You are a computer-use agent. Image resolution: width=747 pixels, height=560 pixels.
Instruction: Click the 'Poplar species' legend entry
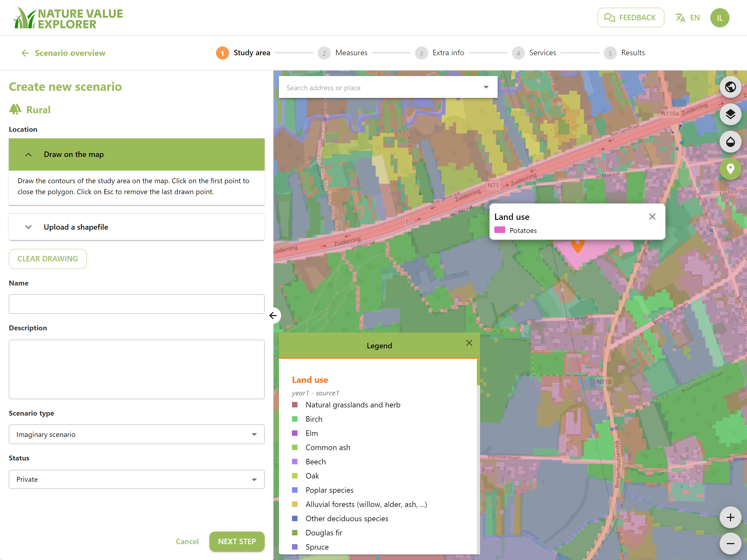[329, 490]
